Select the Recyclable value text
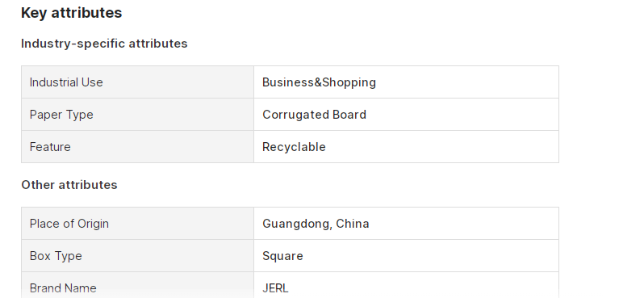Image resolution: width=644 pixels, height=298 pixels. click(x=294, y=147)
